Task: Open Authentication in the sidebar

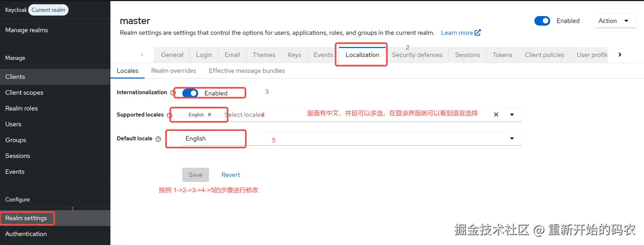Action: (55, 234)
